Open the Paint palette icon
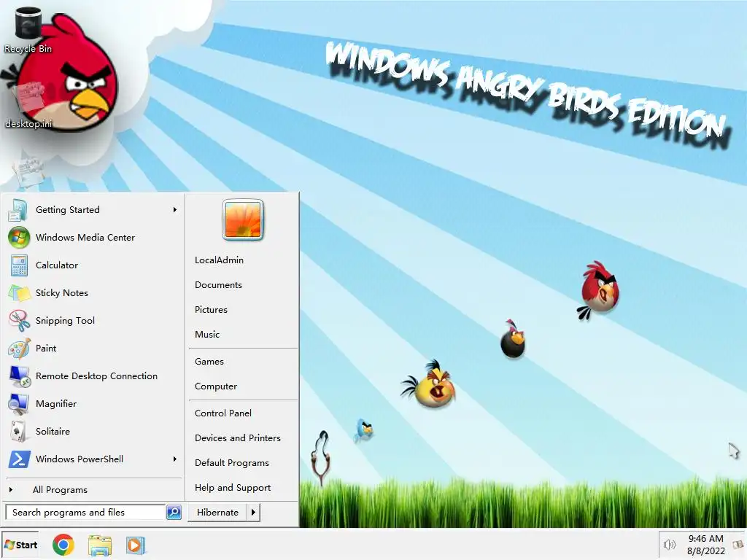Screen dimensions: 747x560 (x=19, y=348)
